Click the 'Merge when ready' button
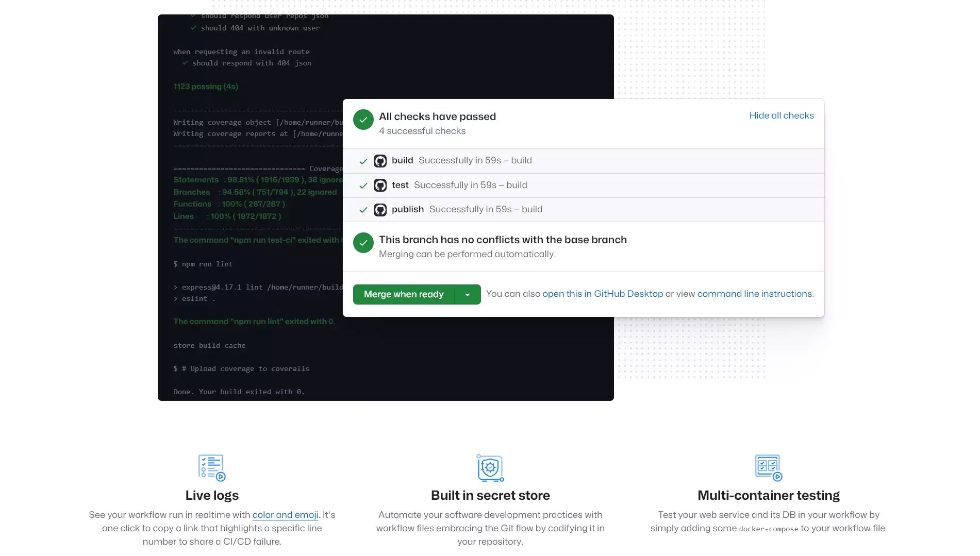The height and width of the screenshot is (556, 980). pos(403,294)
